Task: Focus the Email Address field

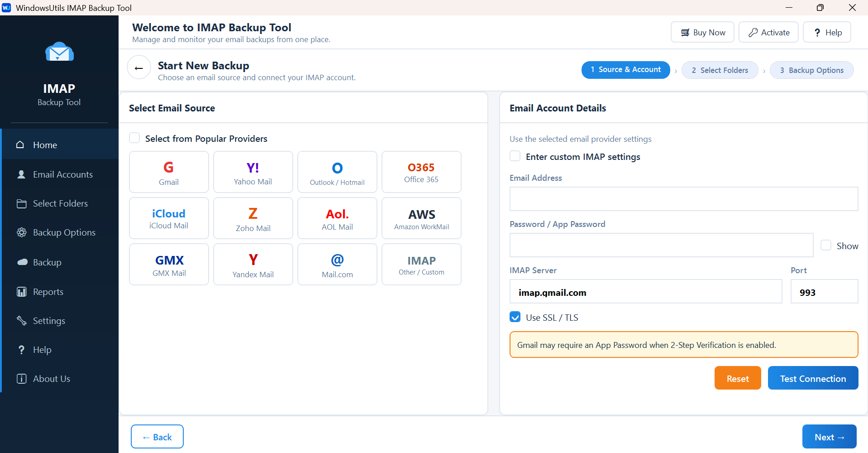Action: 684,199
